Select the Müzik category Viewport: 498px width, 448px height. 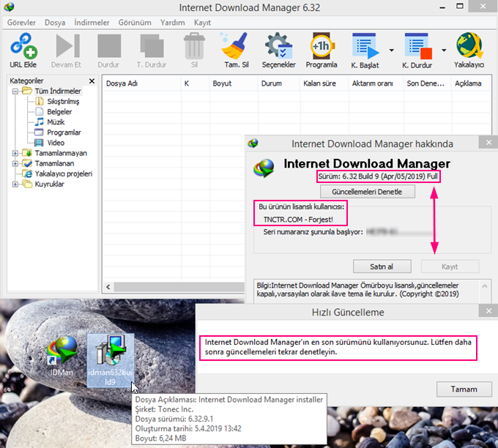tap(56, 122)
